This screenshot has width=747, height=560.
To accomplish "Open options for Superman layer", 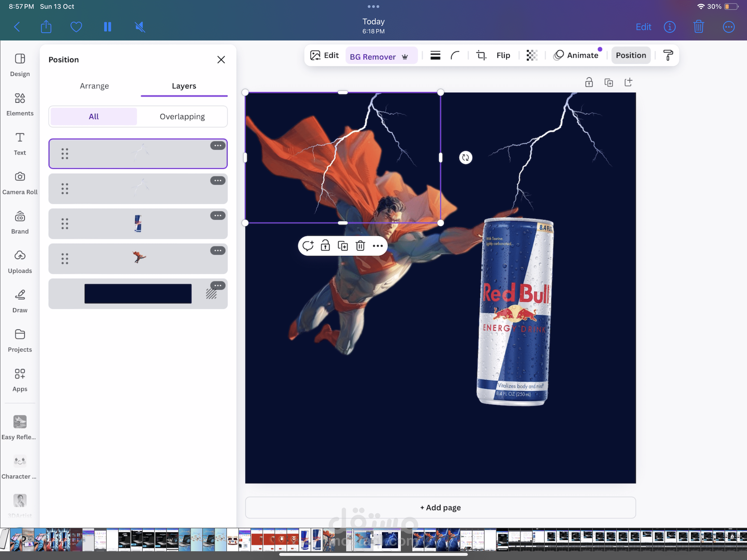I will point(218,251).
